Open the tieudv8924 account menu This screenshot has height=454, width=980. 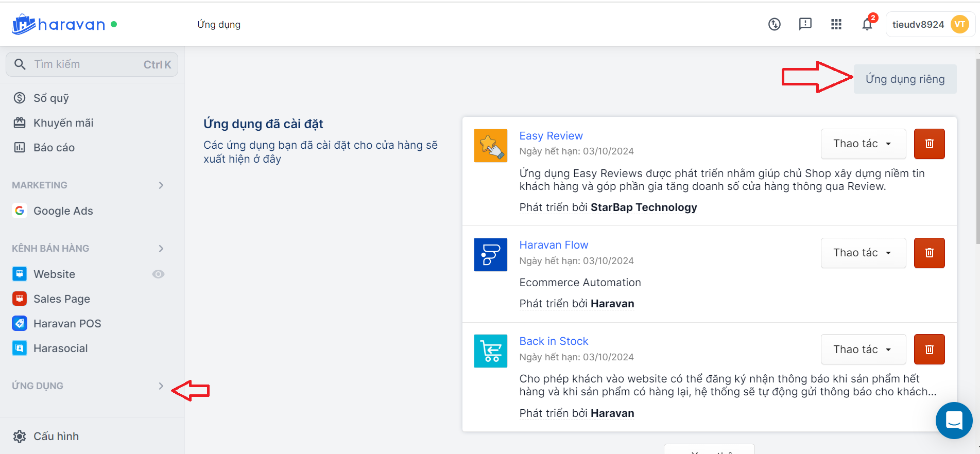pyautogui.click(x=931, y=24)
